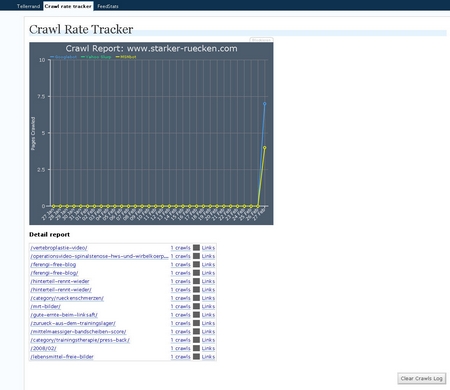Screen dimensions: 450x390
Task: Click 'Links' for /vertebroplastie-video/
Action: 208,248
